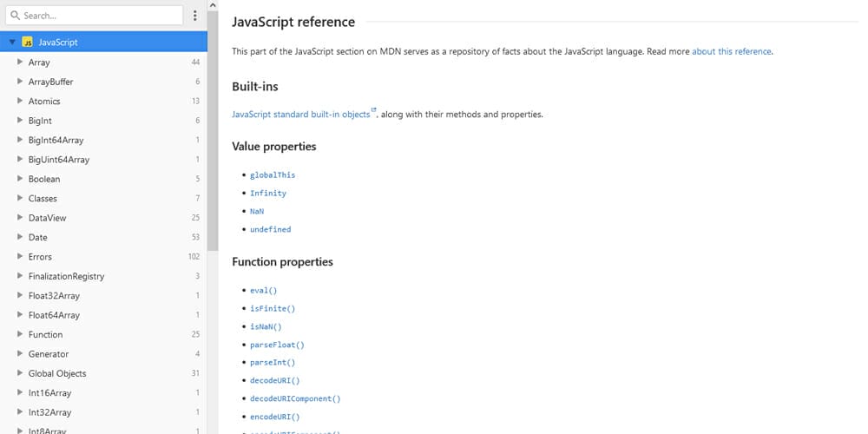The height and width of the screenshot is (434, 868).
Task: Expand the Array section arrow
Action: pos(20,62)
